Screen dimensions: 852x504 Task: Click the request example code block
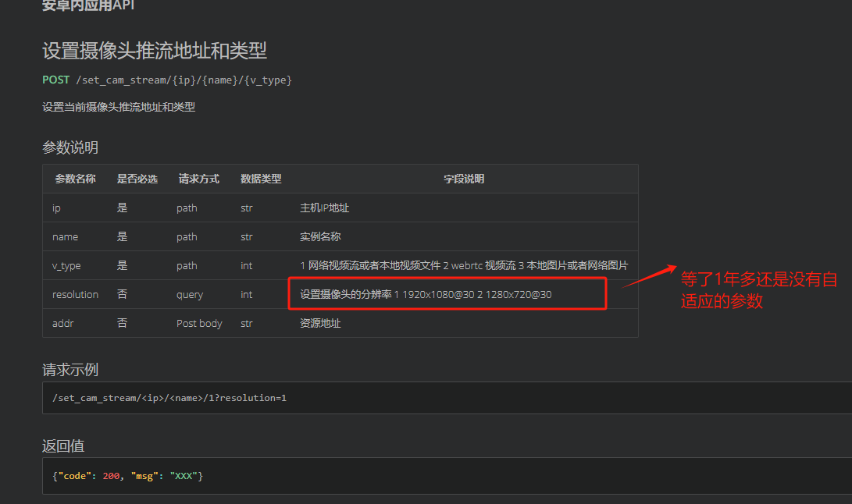coord(169,398)
